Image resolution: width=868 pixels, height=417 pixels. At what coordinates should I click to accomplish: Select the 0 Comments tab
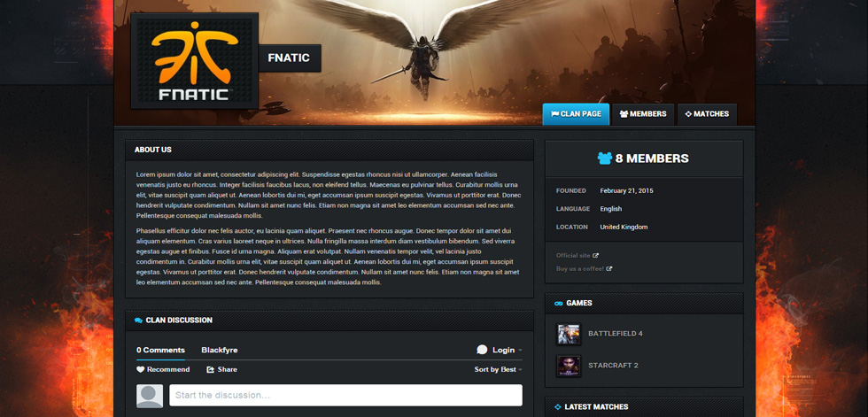tap(160, 350)
